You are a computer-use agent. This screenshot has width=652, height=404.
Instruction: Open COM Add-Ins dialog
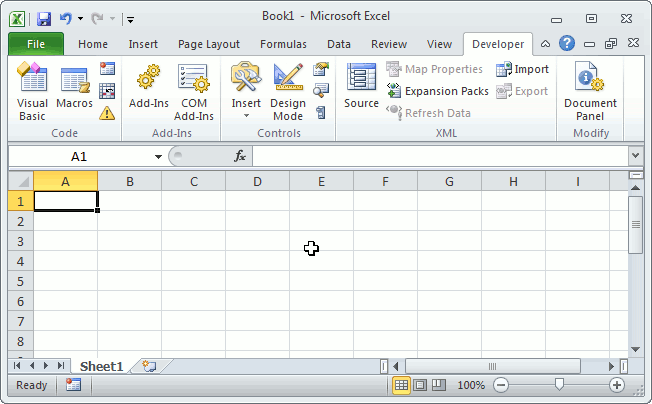click(x=194, y=92)
